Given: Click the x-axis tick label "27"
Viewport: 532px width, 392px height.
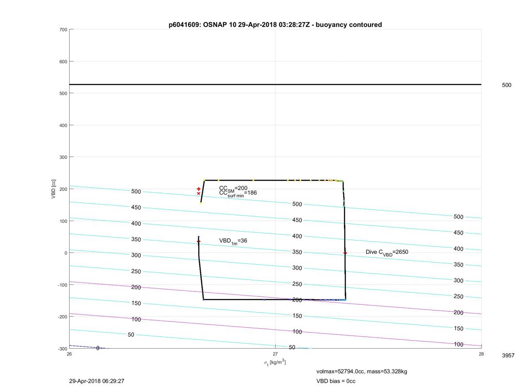Looking at the screenshot, I should tap(275, 354).
